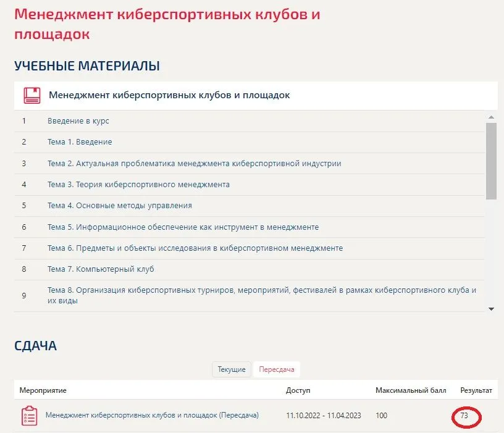Image resolution: width=504 pixels, height=433 pixels.
Task: Open Тема 4. Основные методы управления
Action: [120, 206]
